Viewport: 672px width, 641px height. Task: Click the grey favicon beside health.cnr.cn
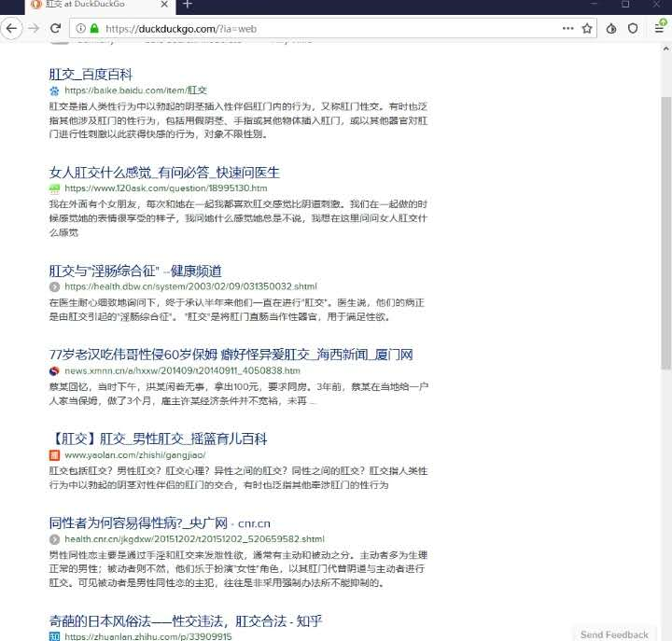pyautogui.click(x=54, y=539)
